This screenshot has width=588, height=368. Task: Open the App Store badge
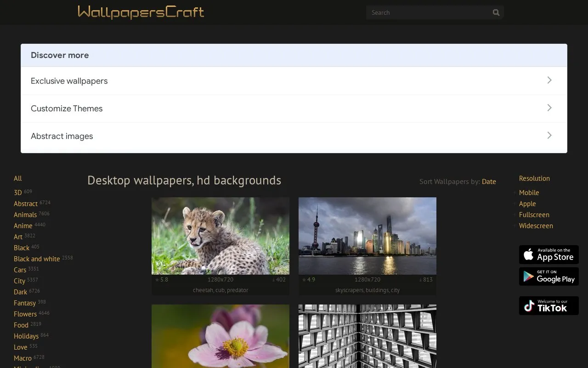(x=549, y=254)
